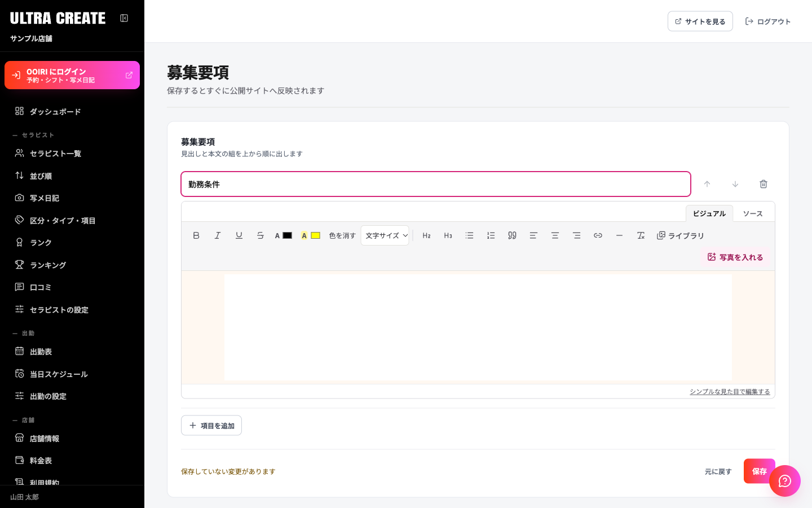This screenshot has height=508, width=812.
Task: Switch to the ソース tab
Action: (x=753, y=213)
